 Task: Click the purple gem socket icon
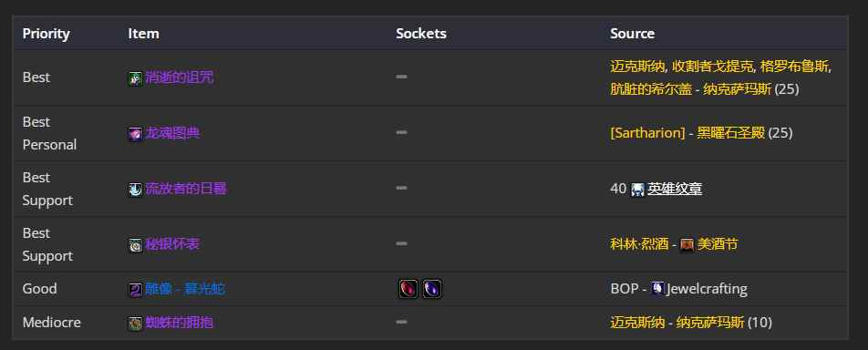coord(432,289)
